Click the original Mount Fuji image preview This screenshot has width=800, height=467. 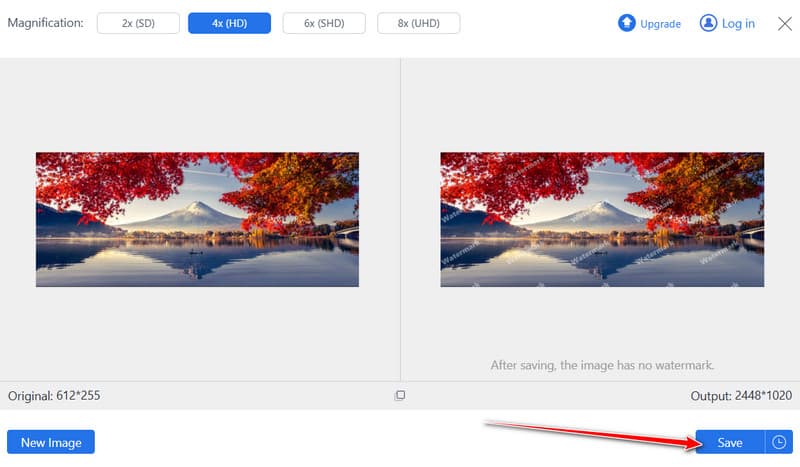pos(197,219)
